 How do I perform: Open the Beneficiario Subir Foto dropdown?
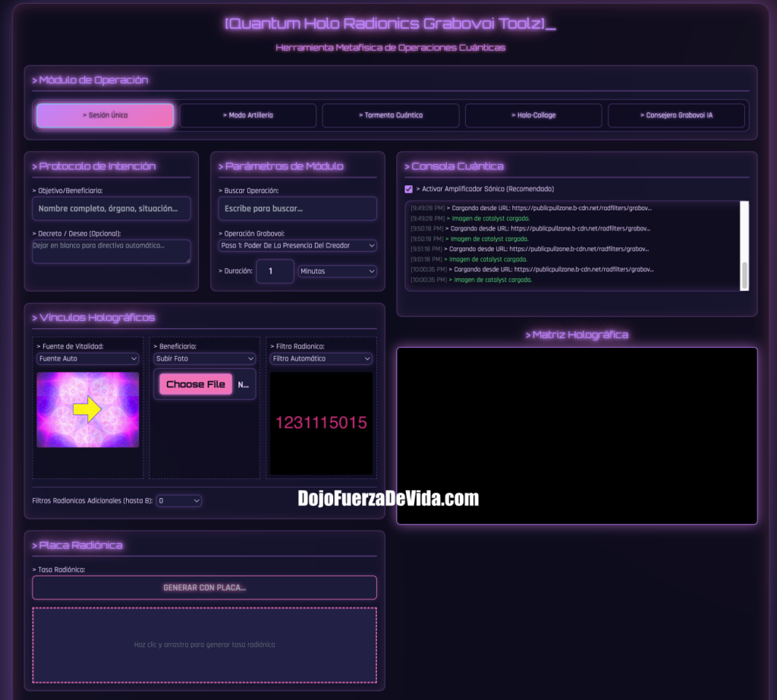pos(204,358)
